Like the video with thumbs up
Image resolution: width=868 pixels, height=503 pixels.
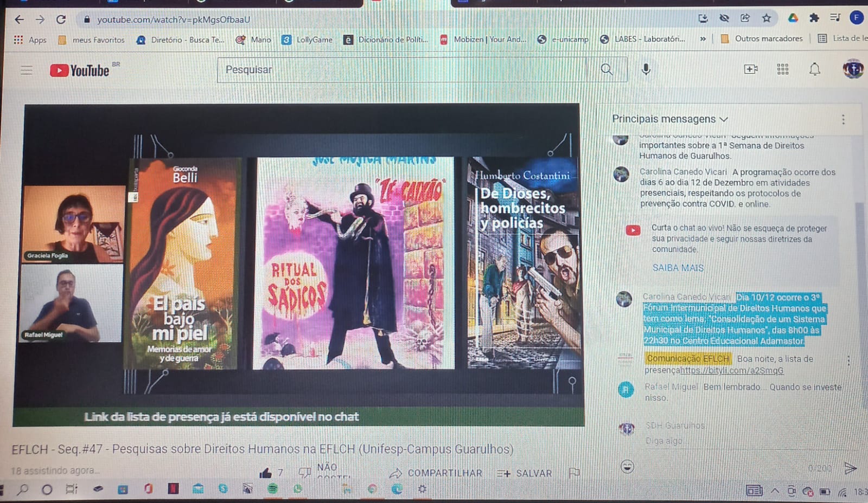point(265,473)
